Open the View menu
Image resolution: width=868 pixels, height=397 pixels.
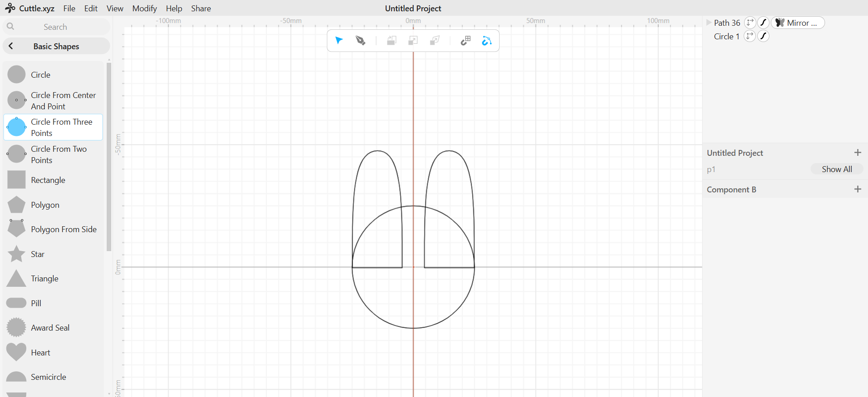pyautogui.click(x=115, y=8)
